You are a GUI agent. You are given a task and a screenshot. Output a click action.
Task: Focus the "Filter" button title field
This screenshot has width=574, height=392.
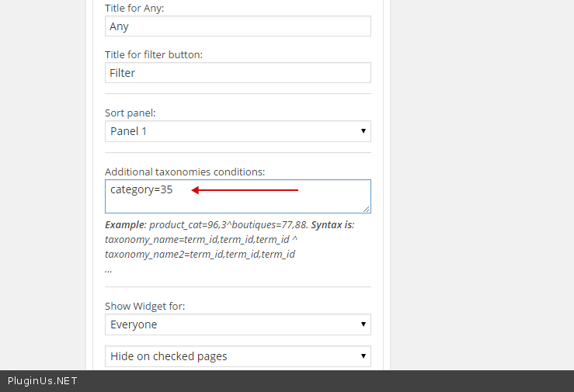(238, 73)
